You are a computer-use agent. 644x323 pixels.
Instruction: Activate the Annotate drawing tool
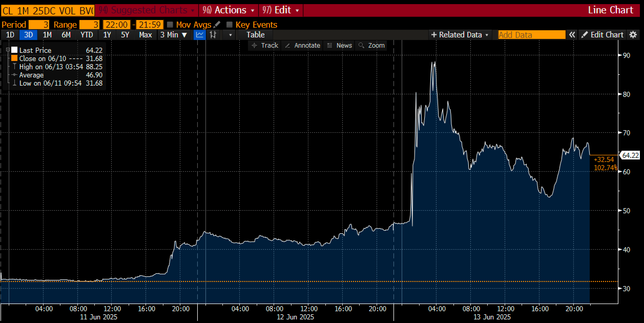click(x=303, y=46)
